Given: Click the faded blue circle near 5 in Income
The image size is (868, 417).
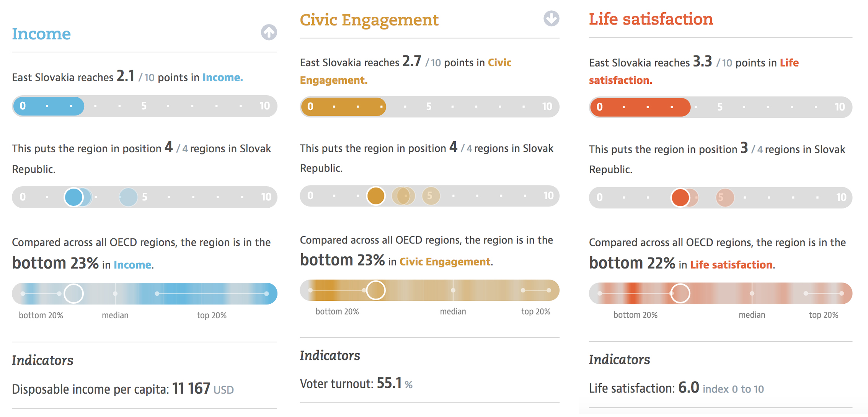Looking at the screenshot, I should pyautogui.click(x=128, y=197).
